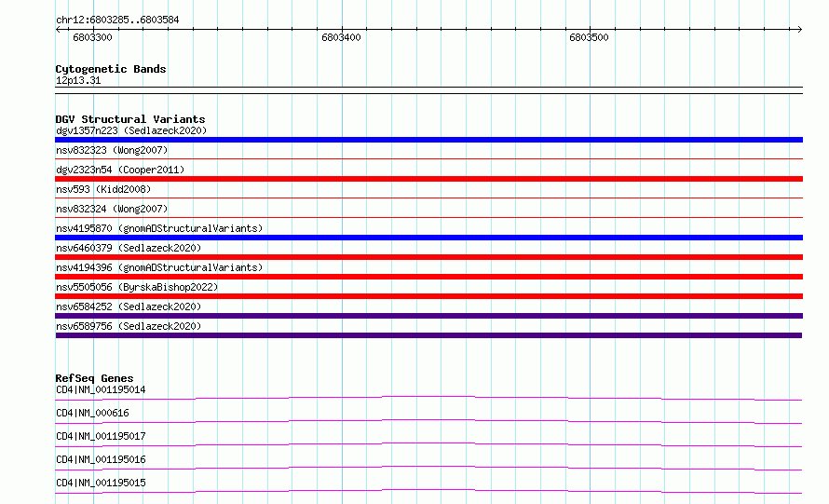This screenshot has width=829, height=504.
Task: Click the blue bar under nsv4195870
Action: point(428,238)
